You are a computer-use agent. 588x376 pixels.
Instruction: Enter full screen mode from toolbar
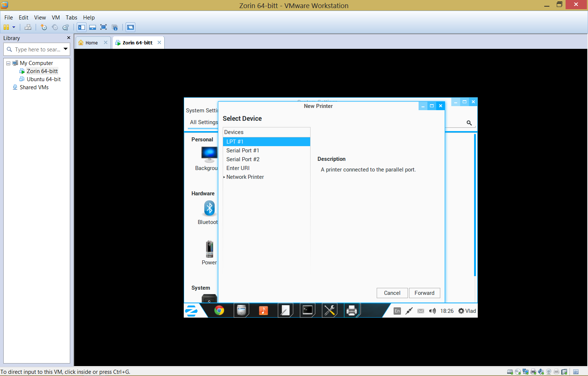pos(104,27)
